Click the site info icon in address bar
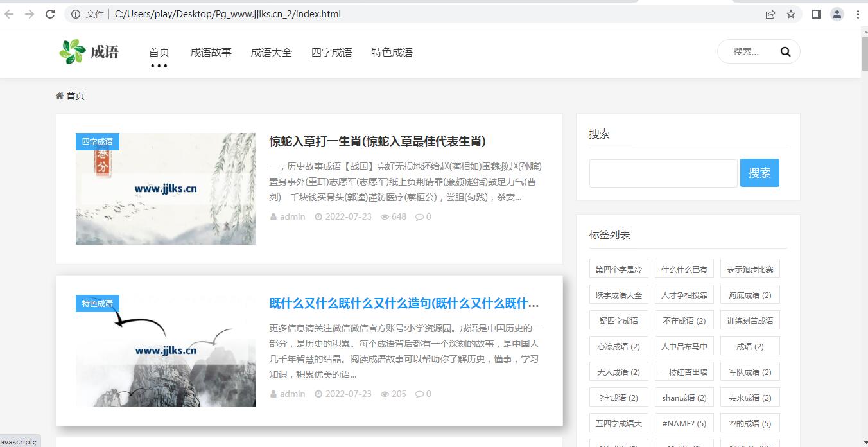 (76, 14)
